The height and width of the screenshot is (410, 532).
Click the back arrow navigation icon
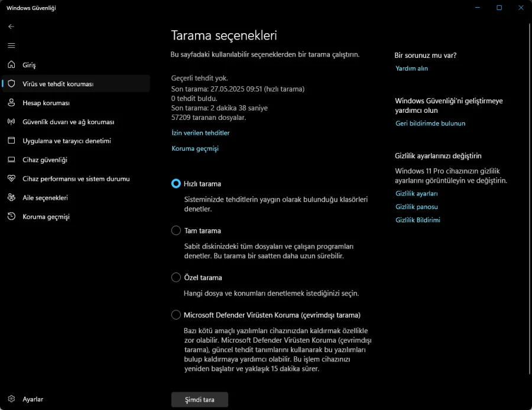coord(11,26)
